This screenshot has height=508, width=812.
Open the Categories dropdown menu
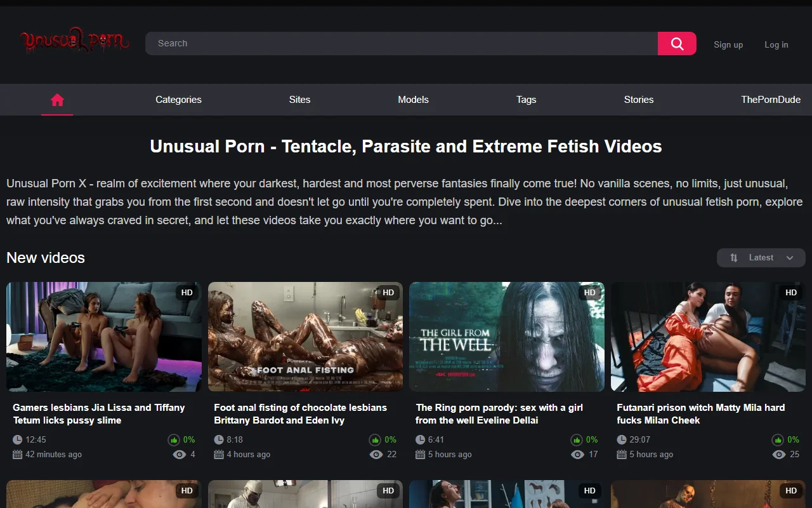pos(178,100)
